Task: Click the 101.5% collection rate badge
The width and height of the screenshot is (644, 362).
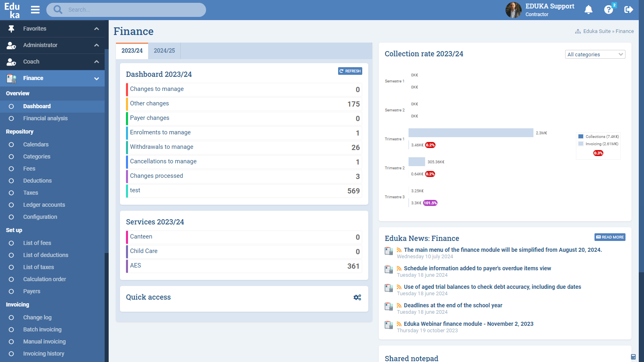Action: click(x=430, y=203)
